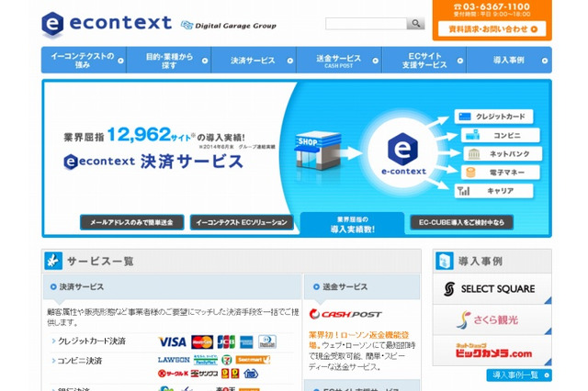Click the CASH POST logo

[x=345, y=314]
